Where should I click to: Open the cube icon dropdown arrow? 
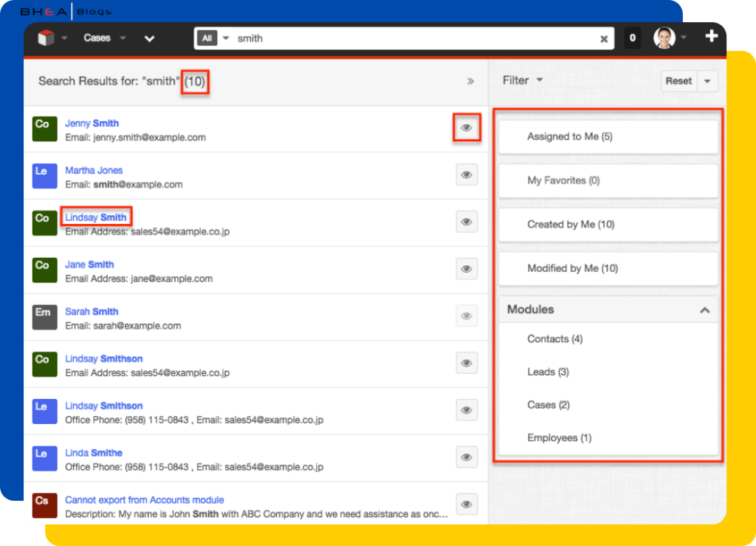(64, 38)
